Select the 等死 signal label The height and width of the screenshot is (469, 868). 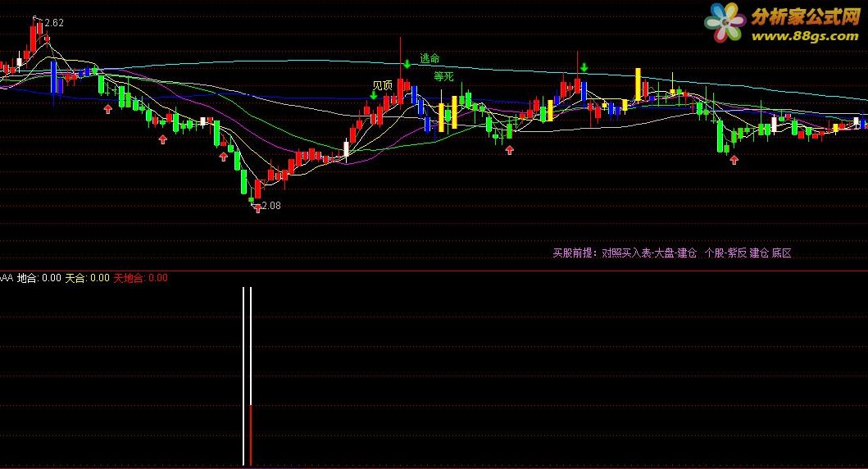pyautogui.click(x=443, y=76)
